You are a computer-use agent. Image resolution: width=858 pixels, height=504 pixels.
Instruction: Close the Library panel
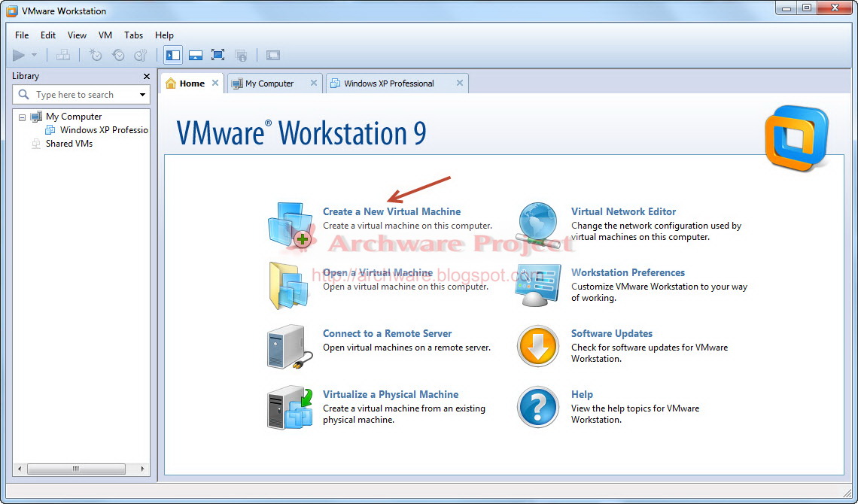(x=146, y=76)
